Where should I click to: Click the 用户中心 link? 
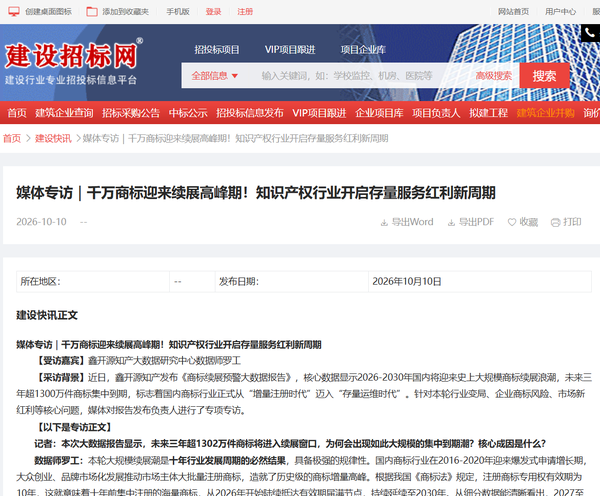(560, 11)
